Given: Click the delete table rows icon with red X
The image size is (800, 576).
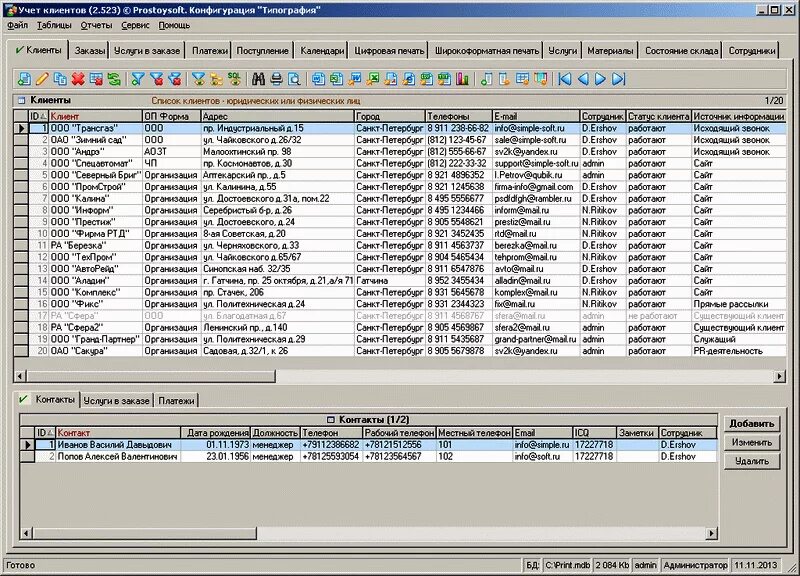Looking at the screenshot, I should coord(96,79).
